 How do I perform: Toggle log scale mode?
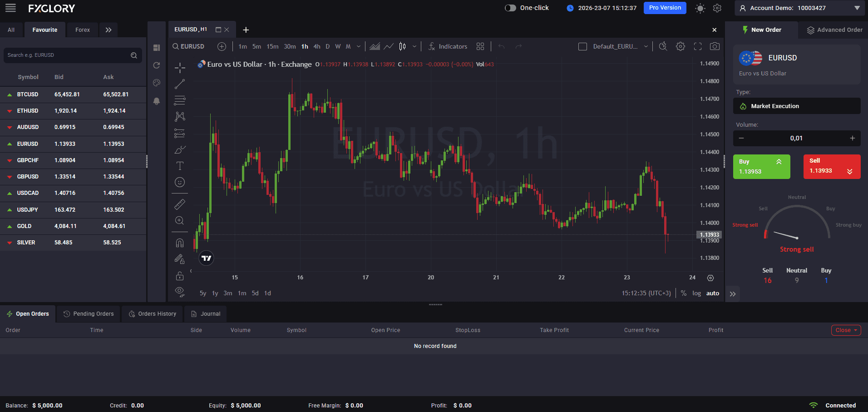(696, 293)
